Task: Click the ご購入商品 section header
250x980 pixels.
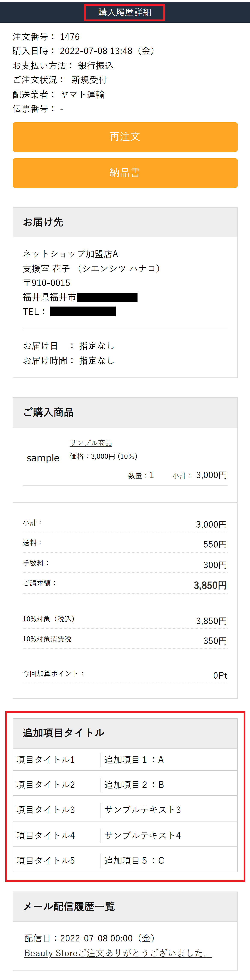Action: [x=48, y=412]
